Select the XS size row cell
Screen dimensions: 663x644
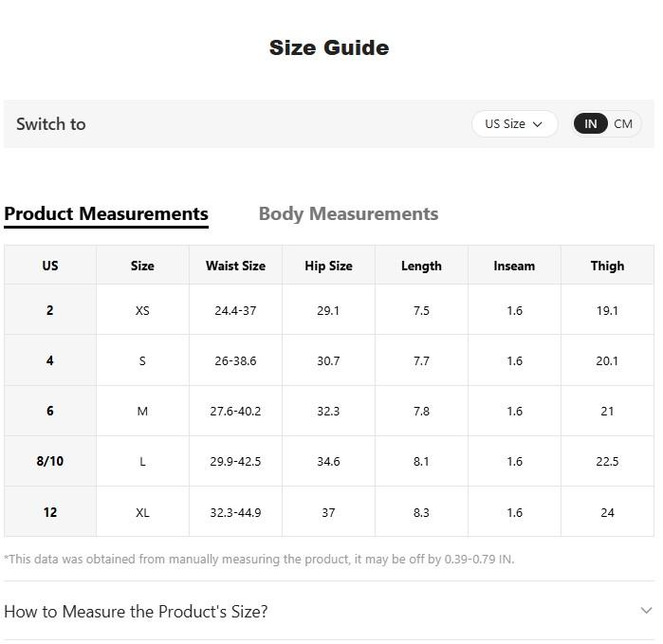[142, 310]
